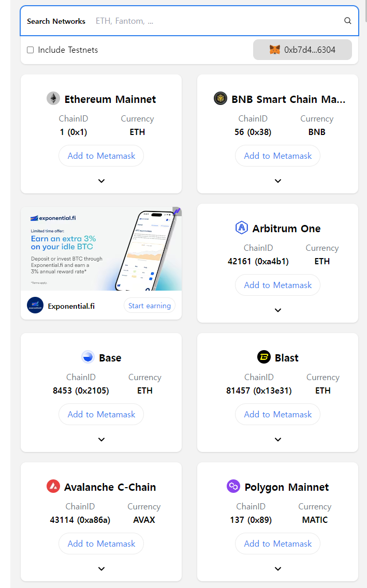This screenshot has width=367, height=588.
Task: Click the Arbitrum One logo icon
Action: (x=242, y=228)
